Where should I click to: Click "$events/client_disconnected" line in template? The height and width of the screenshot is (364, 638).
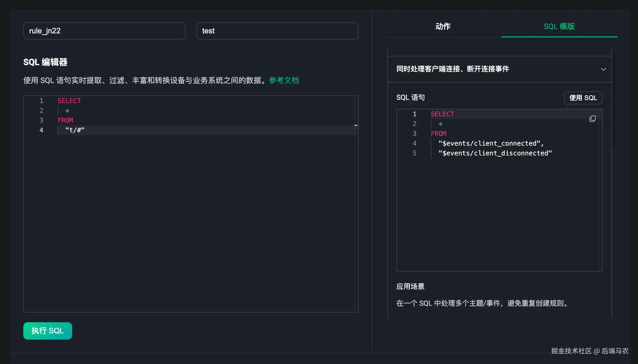pyautogui.click(x=495, y=153)
